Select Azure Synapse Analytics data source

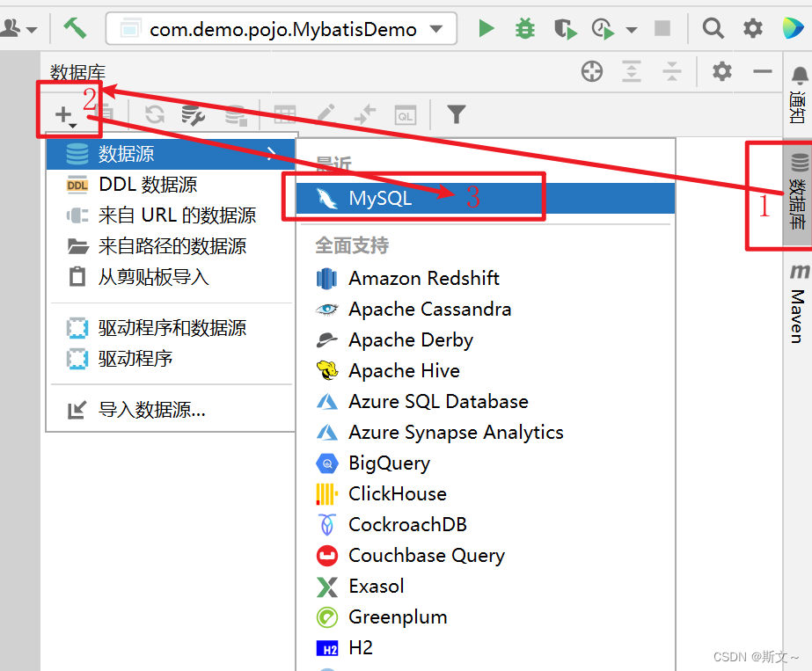click(486, 433)
